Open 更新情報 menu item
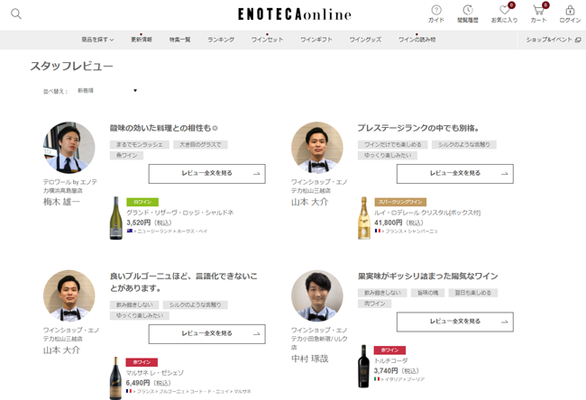The image size is (586, 400). pos(141,39)
